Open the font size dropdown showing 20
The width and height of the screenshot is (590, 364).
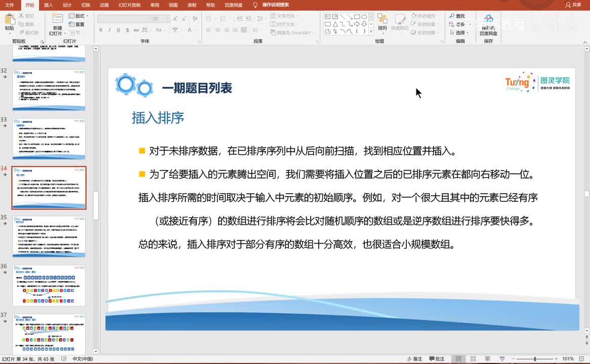(161, 19)
